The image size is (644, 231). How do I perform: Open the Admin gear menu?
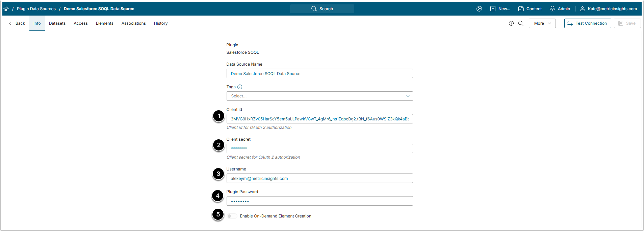point(560,9)
